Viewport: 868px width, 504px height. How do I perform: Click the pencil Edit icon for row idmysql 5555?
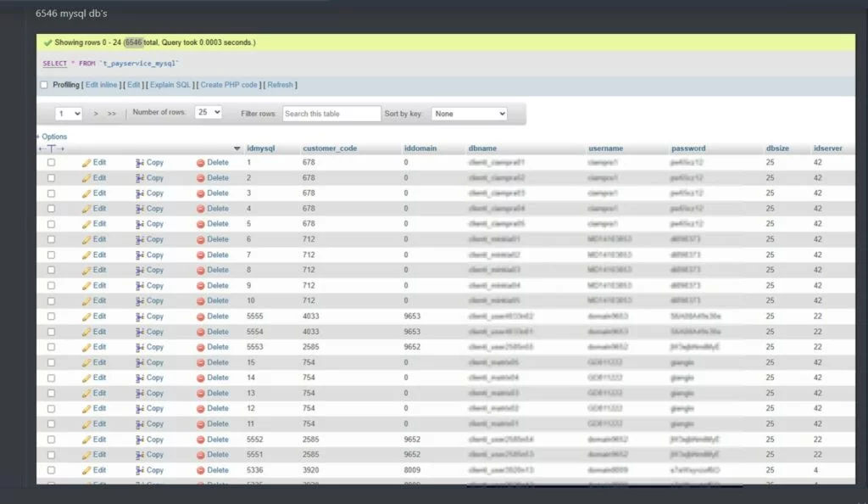pyautogui.click(x=86, y=316)
